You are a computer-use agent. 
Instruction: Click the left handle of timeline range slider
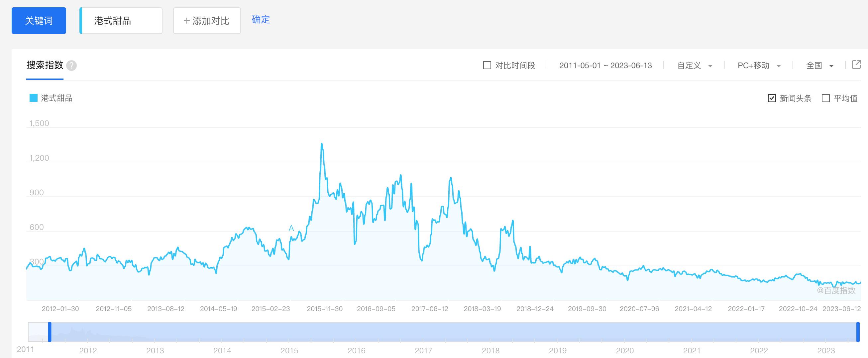[50, 332]
